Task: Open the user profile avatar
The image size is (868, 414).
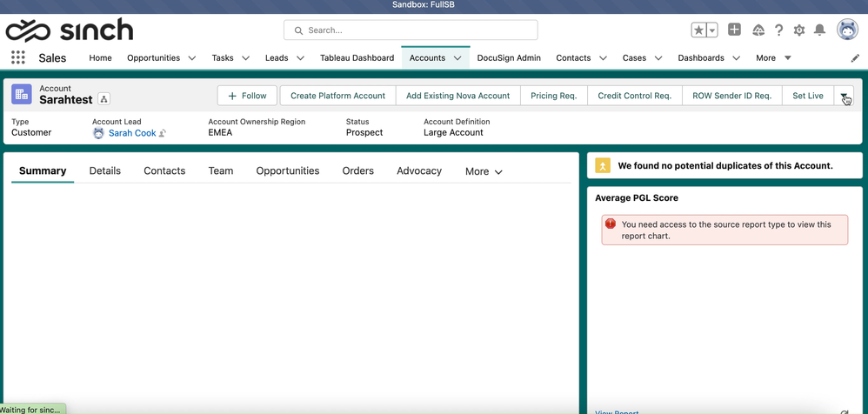Action: click(847, 30)
